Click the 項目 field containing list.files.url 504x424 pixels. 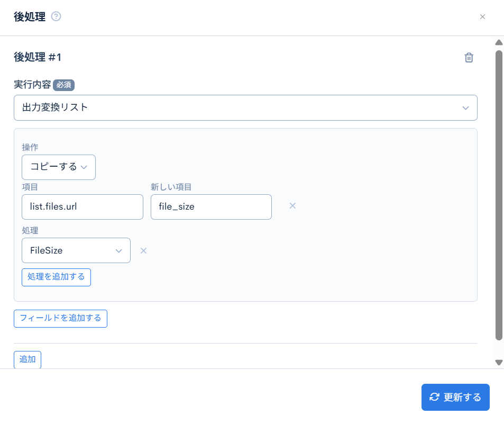pyautogui.click(x=83, y=207)
